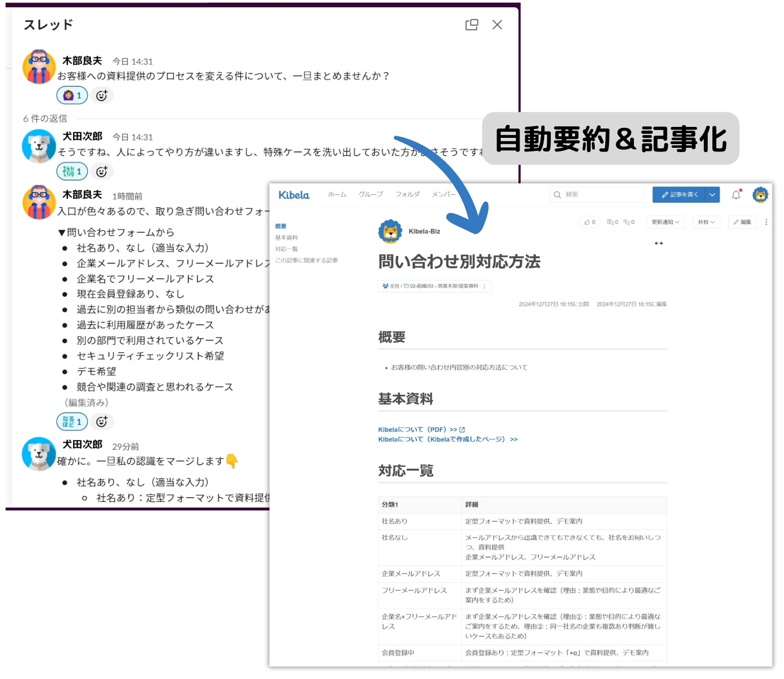The width and height of the screenshot is (784, 679).
Task: Open 木部良夫's avatar on the 1時間前 message
Action: click(x=39, y=202)
